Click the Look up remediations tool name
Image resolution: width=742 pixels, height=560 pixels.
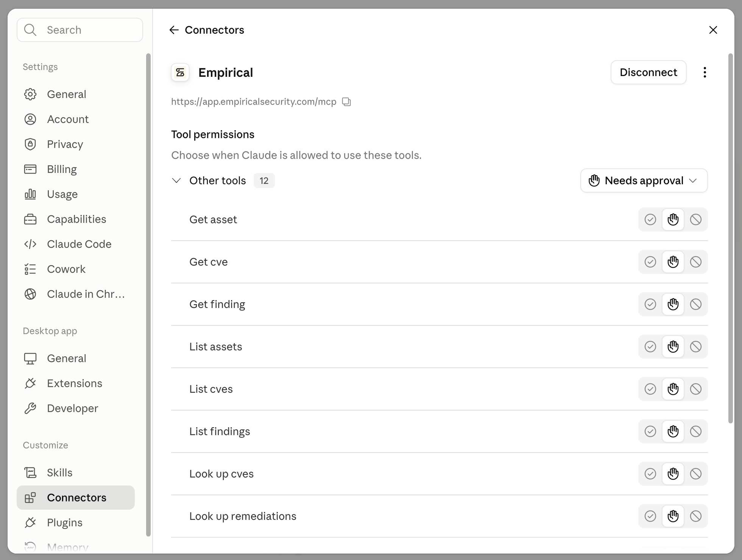pyautogui.click(x=243, y=516)
